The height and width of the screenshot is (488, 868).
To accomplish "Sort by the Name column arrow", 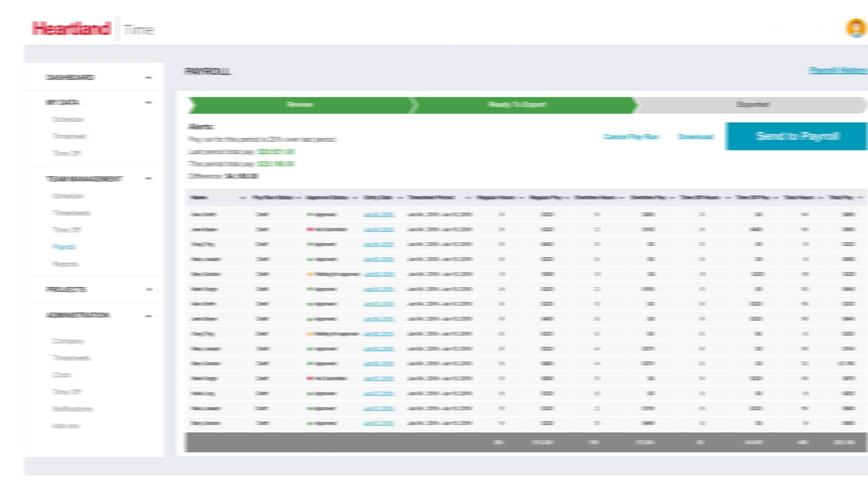I will 243,198.
